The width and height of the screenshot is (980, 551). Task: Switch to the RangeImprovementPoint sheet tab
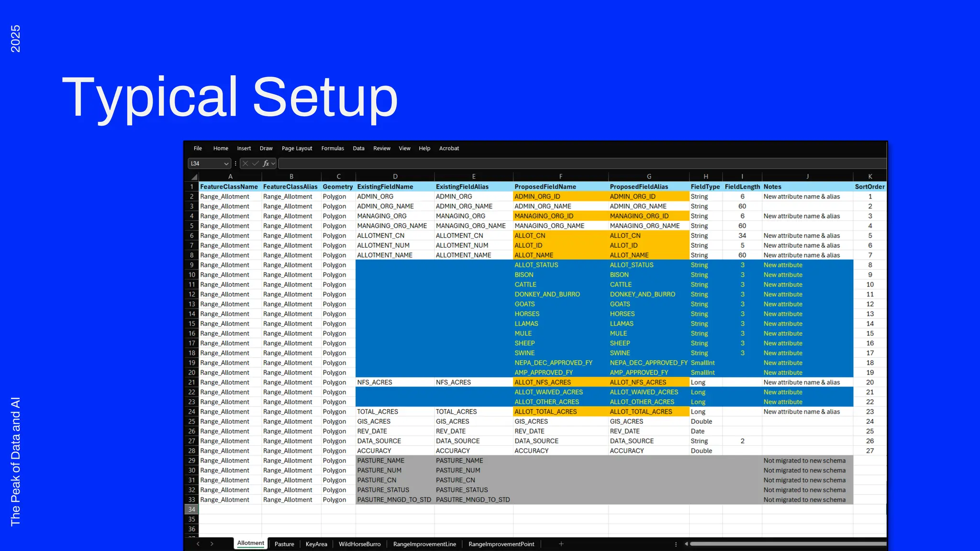pyautogui.click(x=501, y=544)
